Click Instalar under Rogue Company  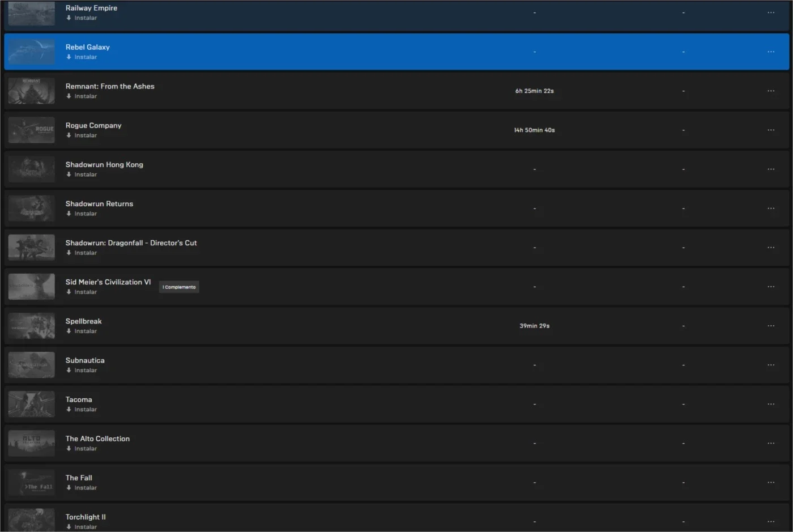[82, 135]
